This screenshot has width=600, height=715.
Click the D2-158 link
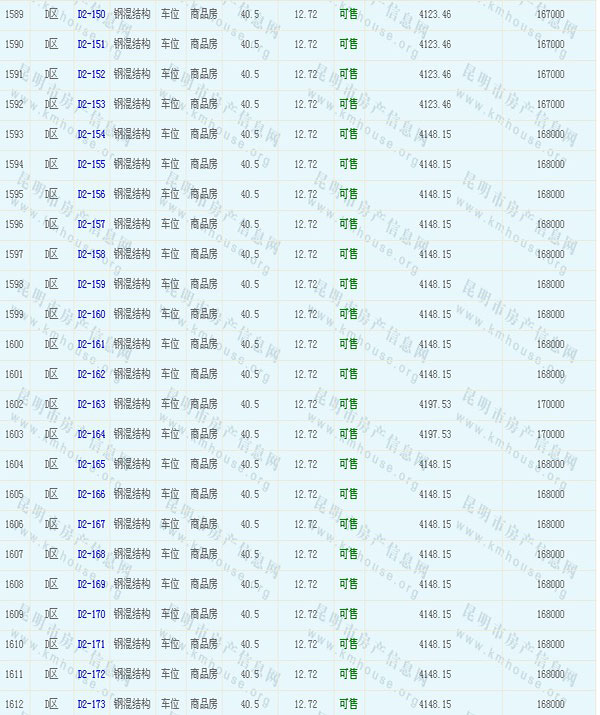pyautogui.click(x=91, y=255)
